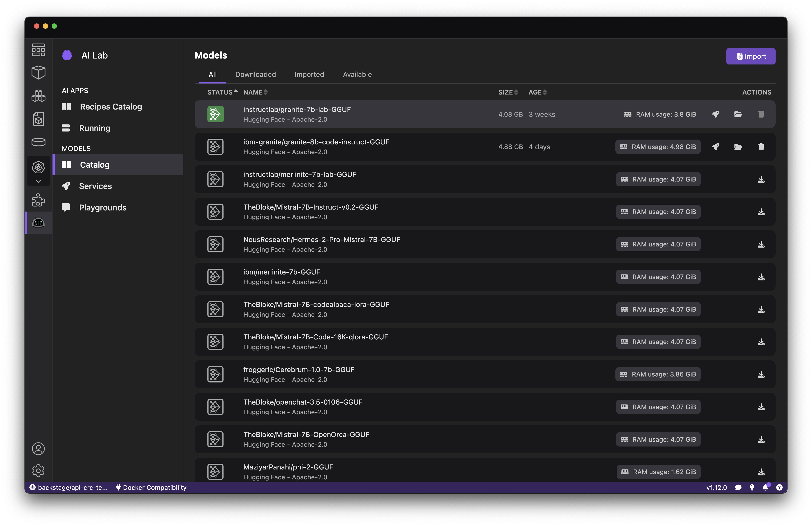Viewport: 812px width, 526px height.
Task: Click green status icon of granite-7b-lab
Action: point(215,114)
